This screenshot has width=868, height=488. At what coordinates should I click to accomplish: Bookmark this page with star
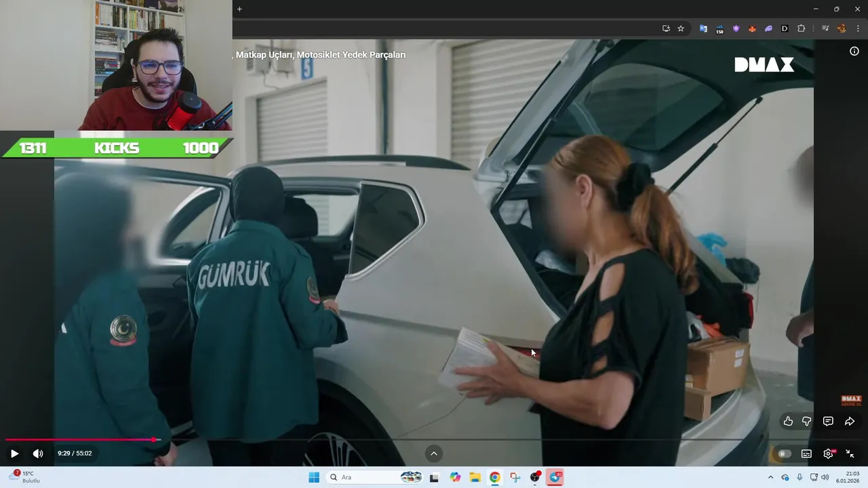(681, 28)
